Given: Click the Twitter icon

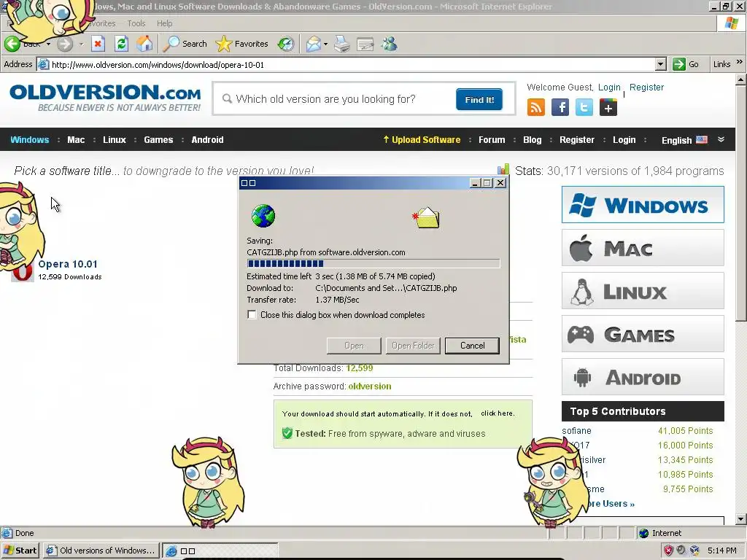Looking at the screenshot, I should pyautogui.click(x=584, y=107).
